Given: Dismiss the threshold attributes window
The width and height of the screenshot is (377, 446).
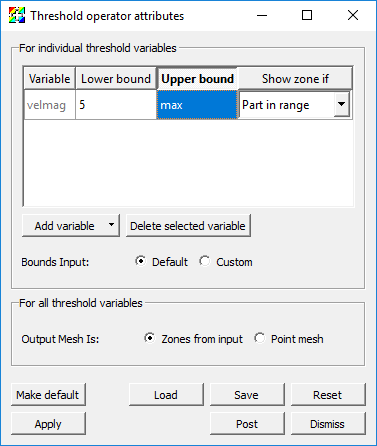Looking at the screenshot, I should (x=328, y=424).
